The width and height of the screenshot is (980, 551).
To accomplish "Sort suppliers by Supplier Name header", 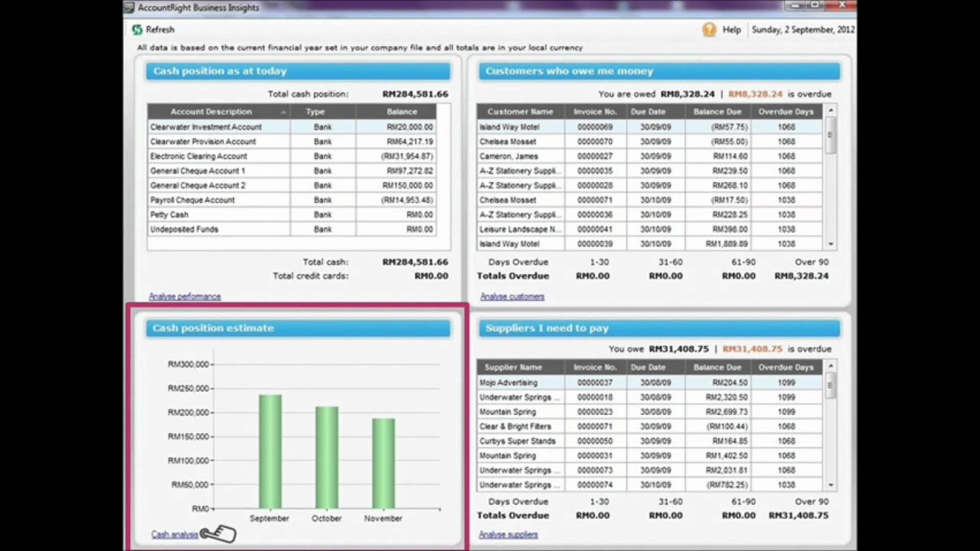I will pos(521,367).
